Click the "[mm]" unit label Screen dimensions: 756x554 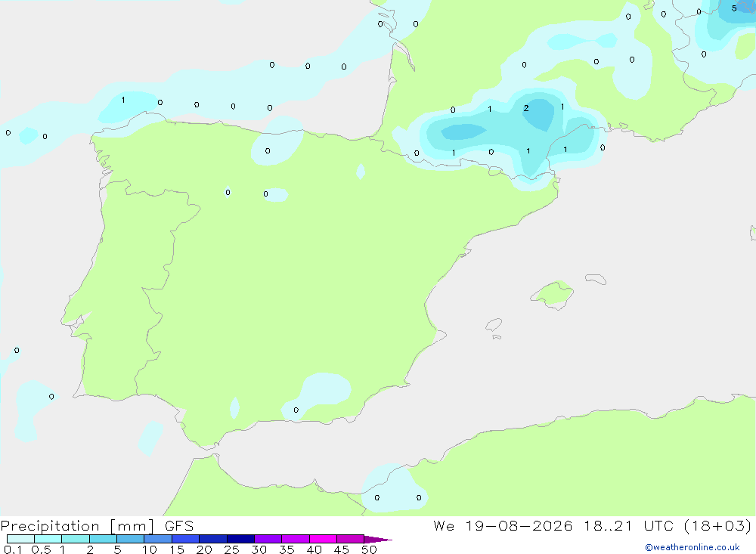click(x=132, y=526)
